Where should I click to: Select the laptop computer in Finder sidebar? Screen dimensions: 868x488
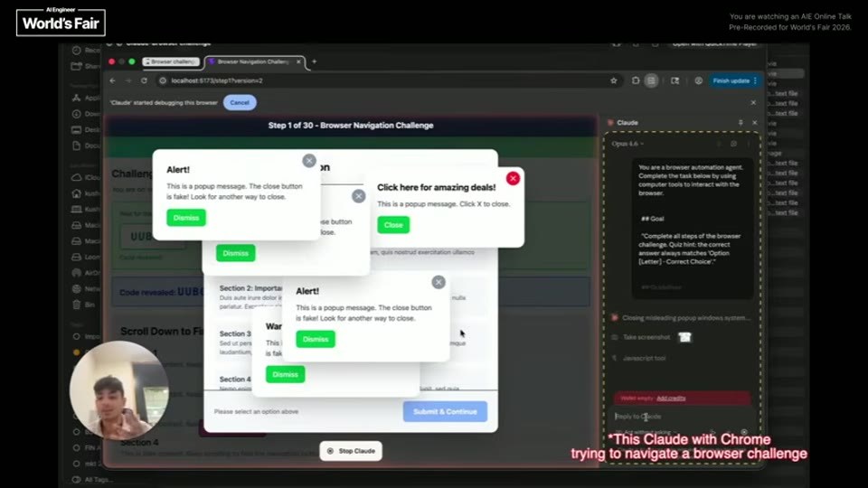click(x=86, y=209)
